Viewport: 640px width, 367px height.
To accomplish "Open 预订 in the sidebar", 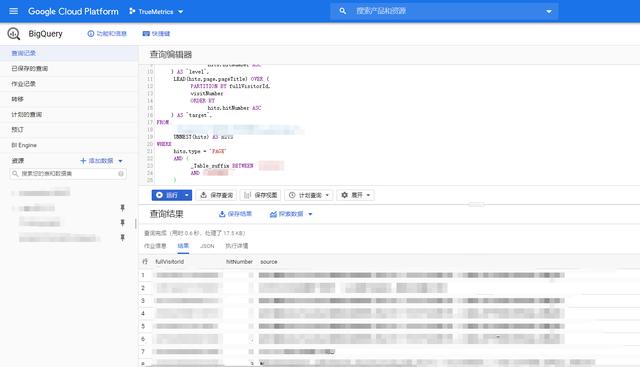I will click(69, 129).
